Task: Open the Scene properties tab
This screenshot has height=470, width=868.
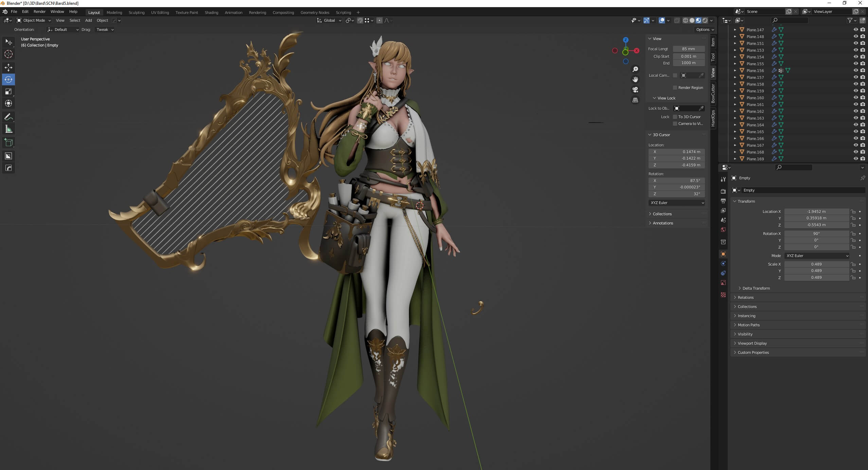Action: 723,220
